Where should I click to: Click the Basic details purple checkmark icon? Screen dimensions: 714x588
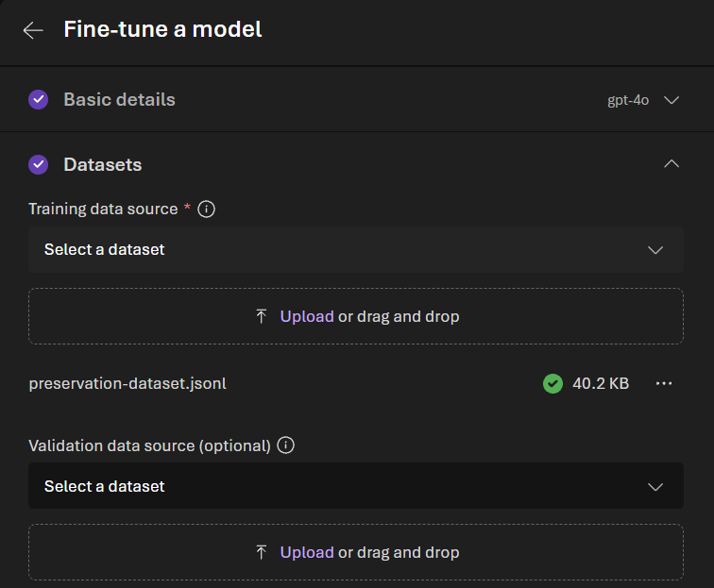click(38, 100)
